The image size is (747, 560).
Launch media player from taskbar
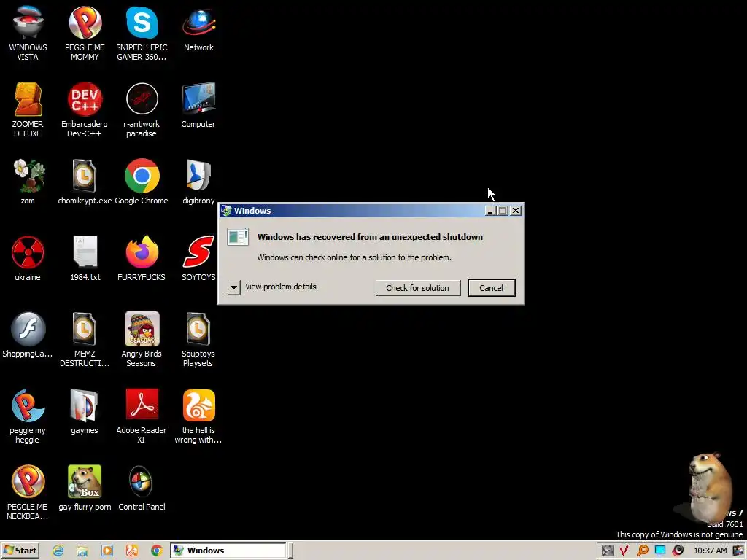point(107,551)
